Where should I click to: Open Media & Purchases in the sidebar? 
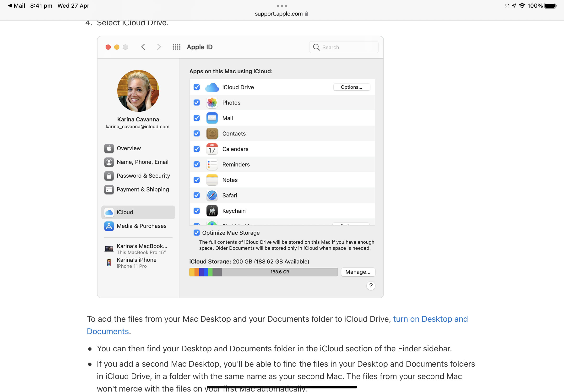pos(141,226)
